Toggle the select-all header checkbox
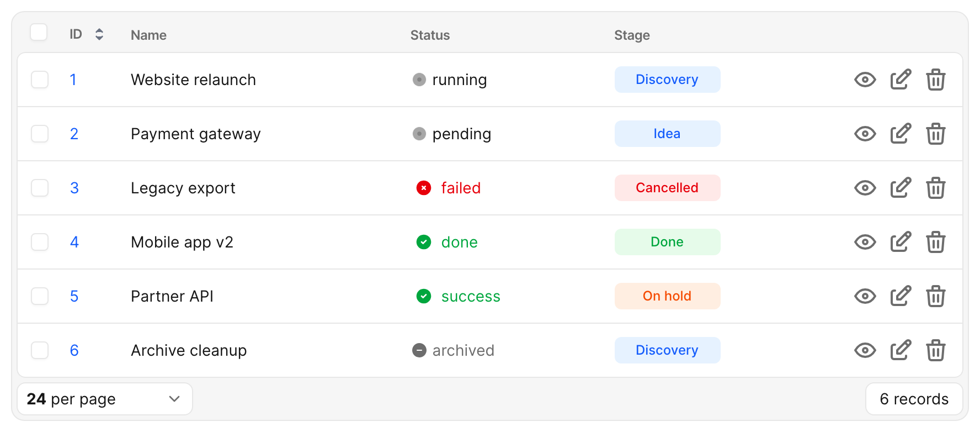The height and width of the screenshot is (432, 980). coord(39,32)
